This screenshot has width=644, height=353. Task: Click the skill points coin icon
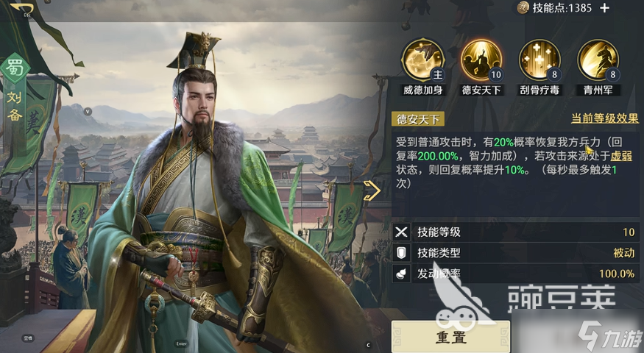pyautogui.click(x=523, y=8)
